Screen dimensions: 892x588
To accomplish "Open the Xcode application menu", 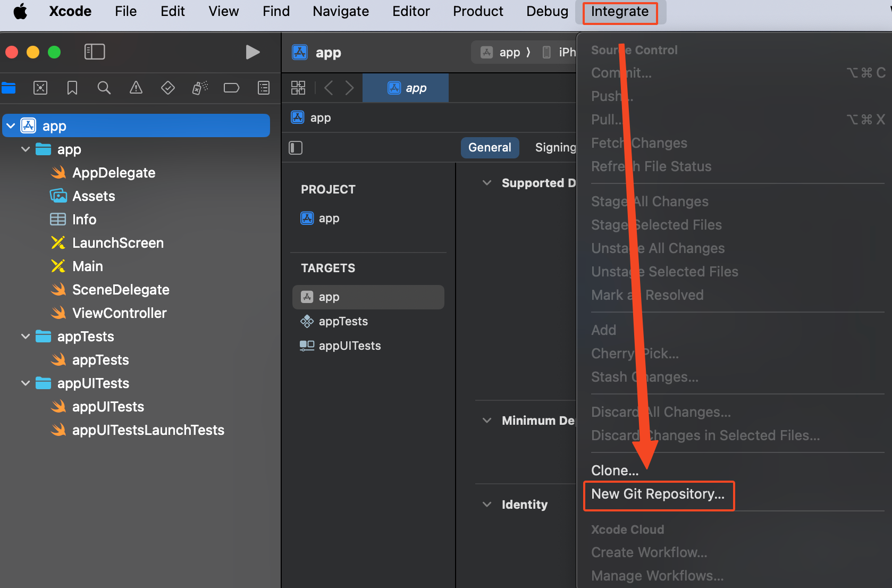I will 70,11.
